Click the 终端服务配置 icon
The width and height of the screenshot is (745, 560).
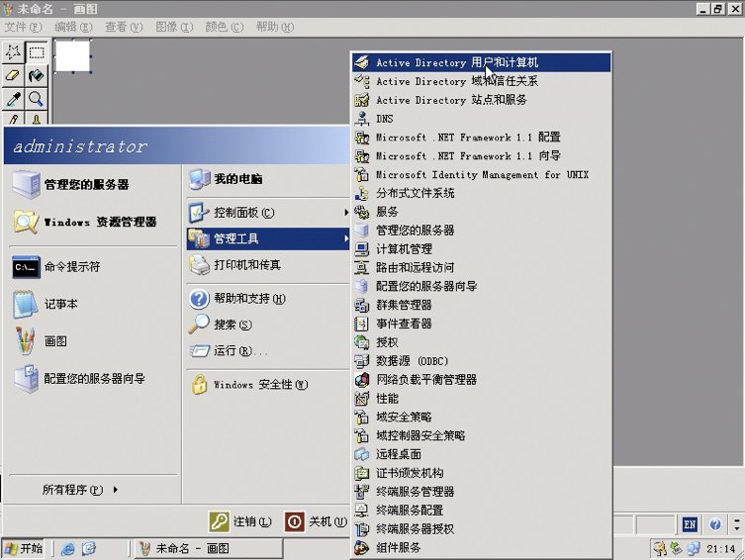(361, 511)
